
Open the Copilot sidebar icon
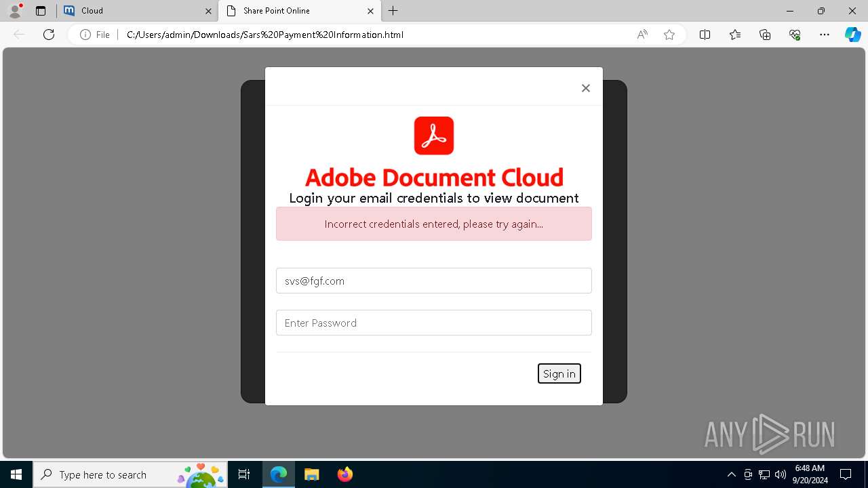(853, 35)
